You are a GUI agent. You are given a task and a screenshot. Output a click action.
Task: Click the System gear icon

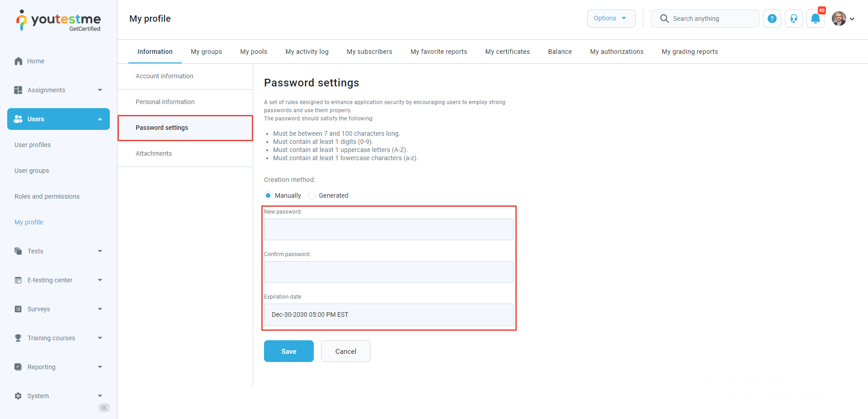pyautogui.click(x=18, y=396)
